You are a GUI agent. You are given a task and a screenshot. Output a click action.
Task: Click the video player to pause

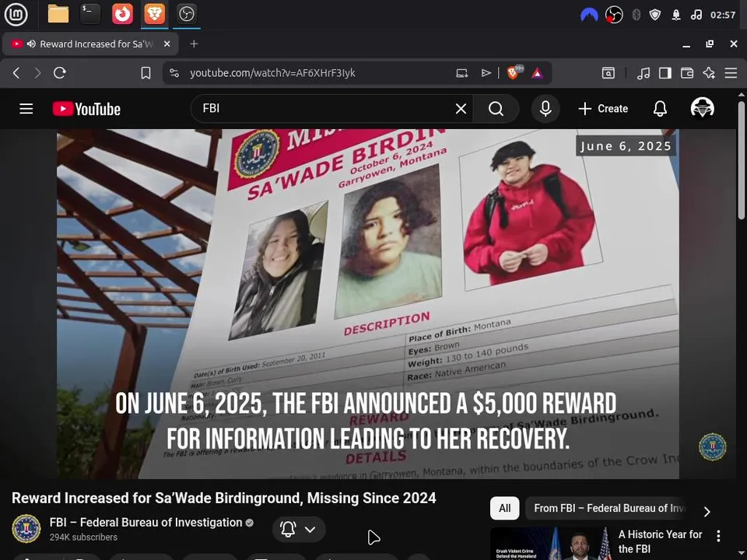tap(368, 303)
